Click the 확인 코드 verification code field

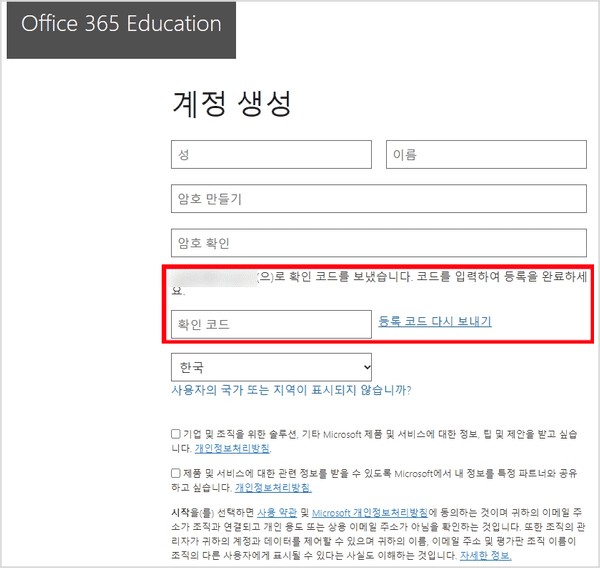271,325
